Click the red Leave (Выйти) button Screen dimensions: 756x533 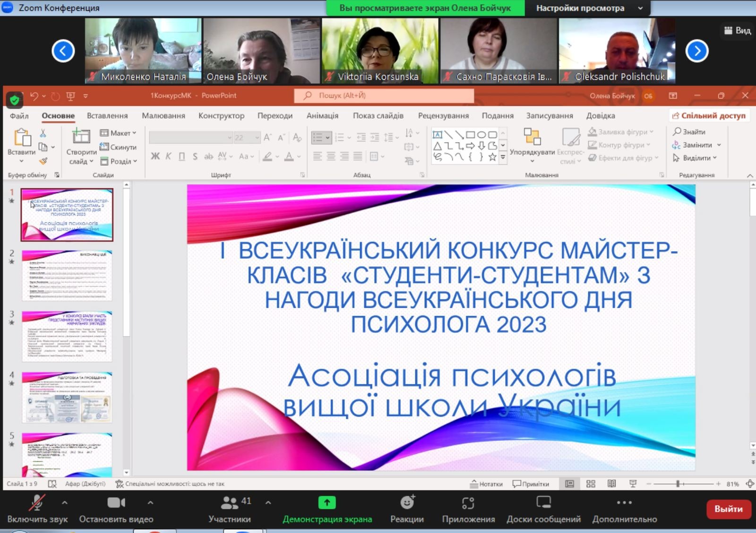tap(728, 509)
